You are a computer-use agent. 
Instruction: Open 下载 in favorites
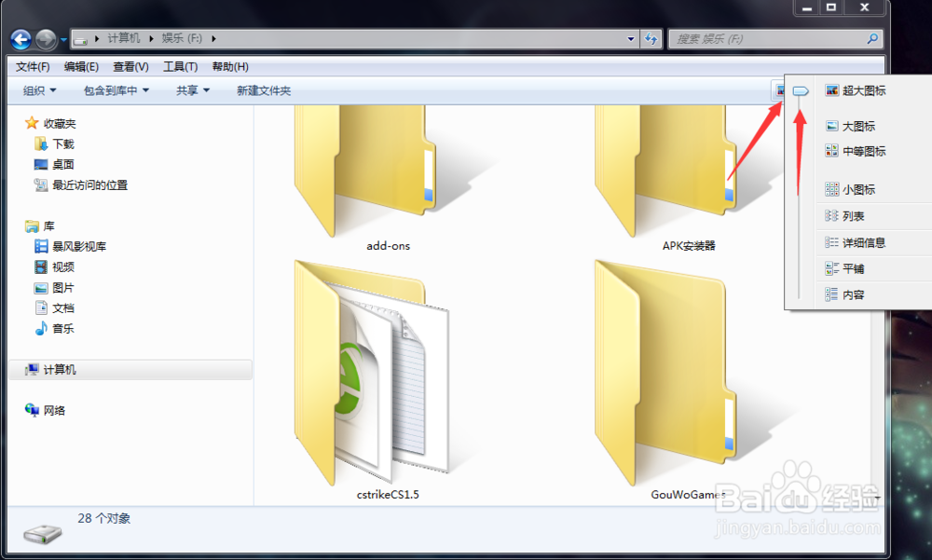(x=63, y=143)
